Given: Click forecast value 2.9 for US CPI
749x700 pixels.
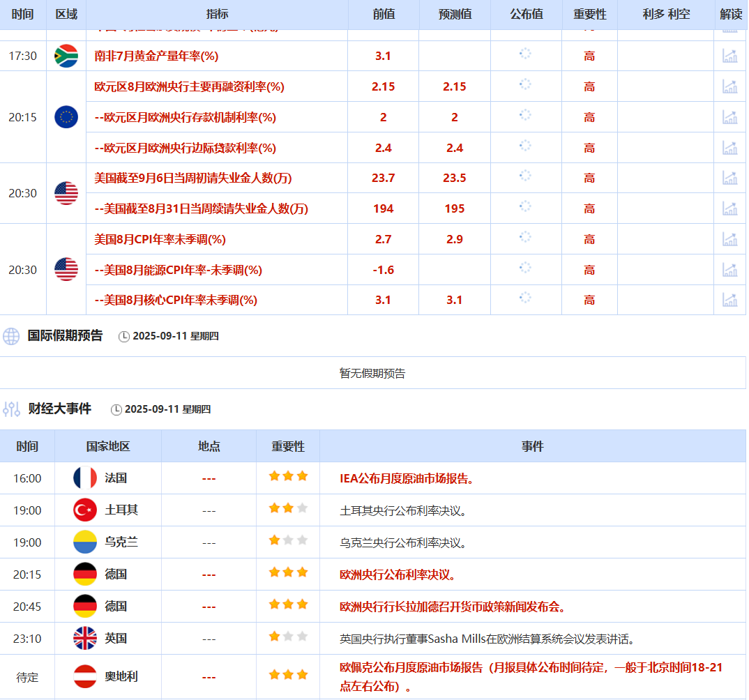Looking at the screenshot, I should 454,239.
